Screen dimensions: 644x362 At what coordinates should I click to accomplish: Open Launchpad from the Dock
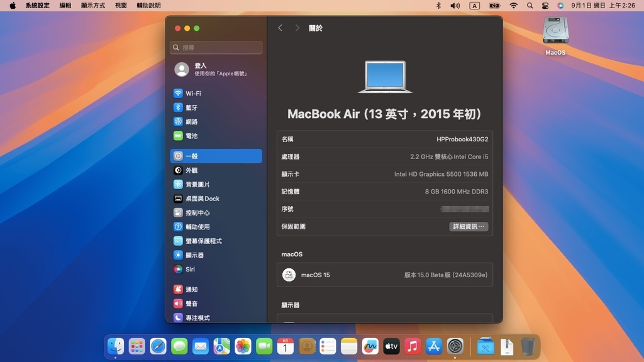(x=136, y=346)
